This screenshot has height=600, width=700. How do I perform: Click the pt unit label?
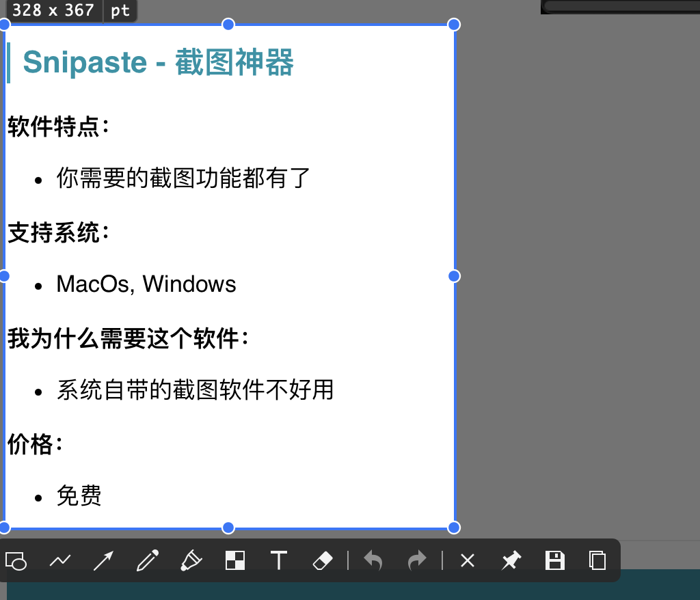coord(120,10)
